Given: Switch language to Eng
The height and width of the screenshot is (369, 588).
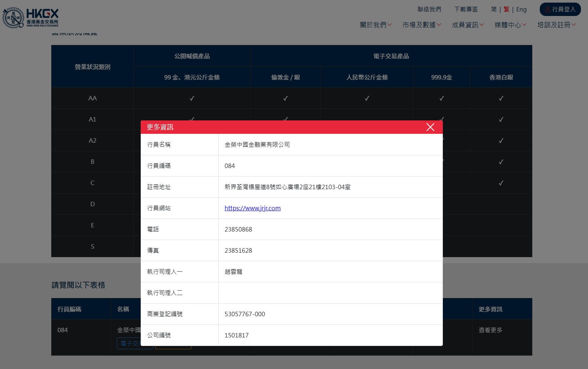Looking at the screenshot, I should tap(521, 9).
